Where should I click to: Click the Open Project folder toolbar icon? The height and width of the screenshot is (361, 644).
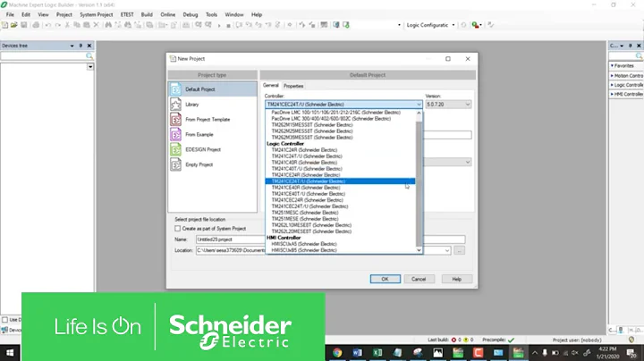[x=14, y=25]
